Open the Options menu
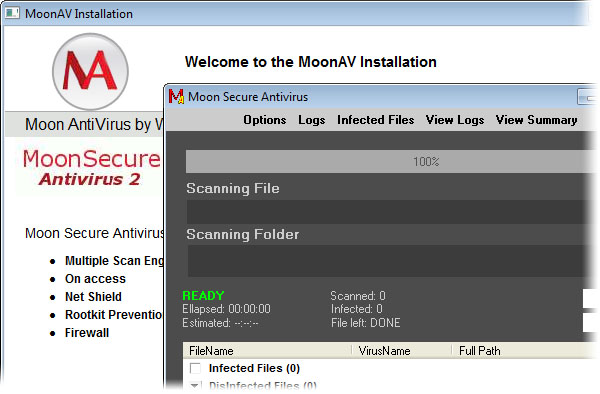600x394 pixels. point(265,120)
